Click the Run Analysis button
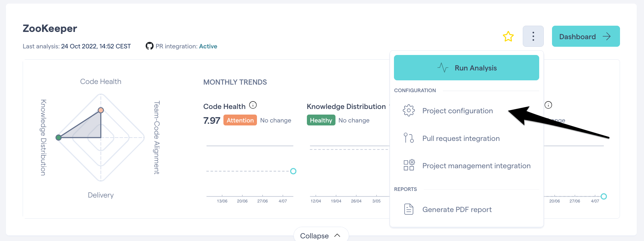Image resolution: width=644 pixels, height=241 pixels. [466, 68]
